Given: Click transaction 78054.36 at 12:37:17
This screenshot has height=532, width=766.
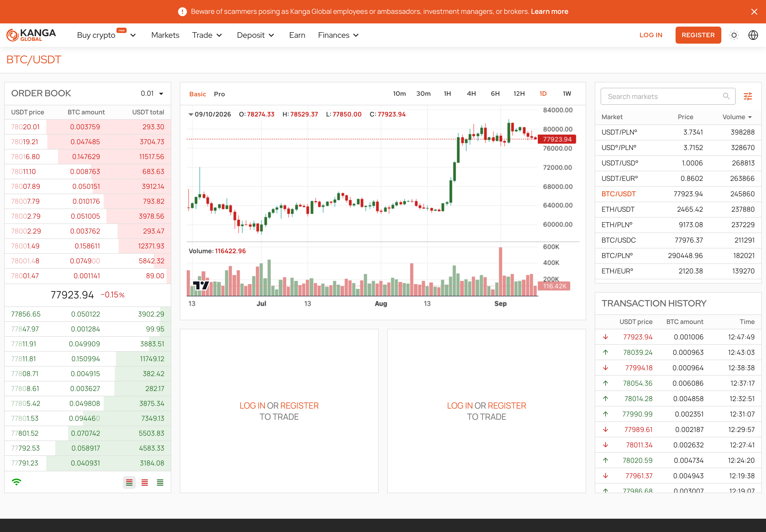Looking at the screenshot, I should 678,383.
